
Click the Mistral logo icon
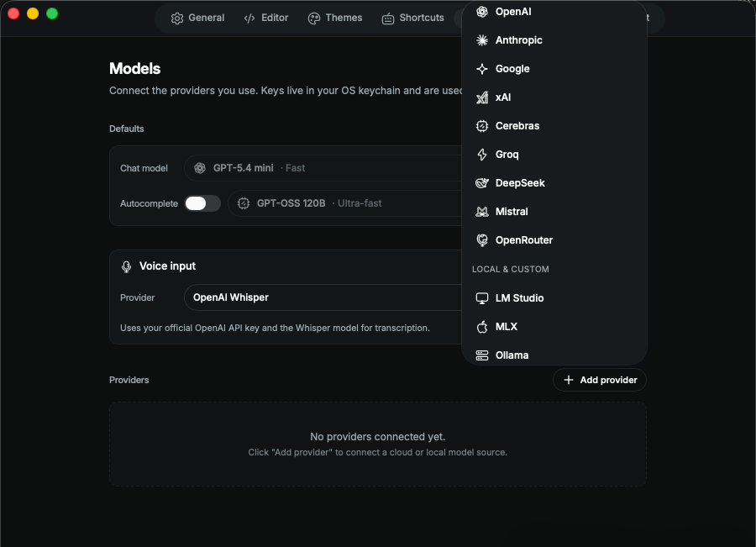(482, 212)
